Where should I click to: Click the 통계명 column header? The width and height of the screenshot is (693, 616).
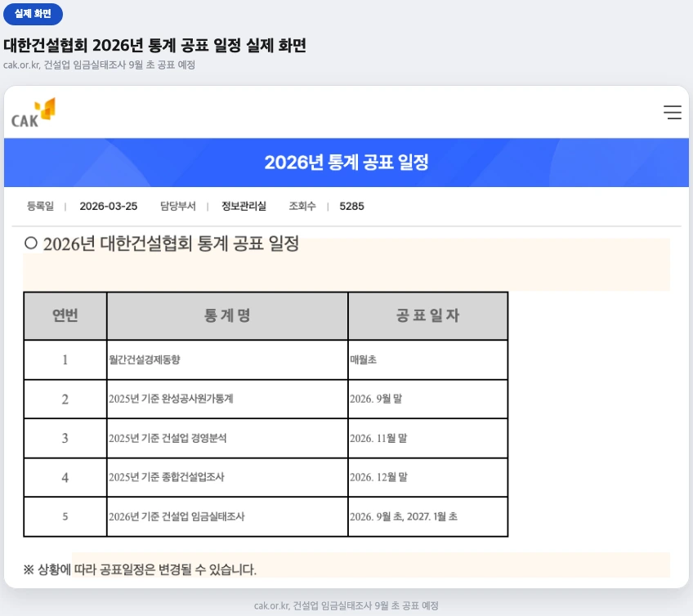click(227, 315)
